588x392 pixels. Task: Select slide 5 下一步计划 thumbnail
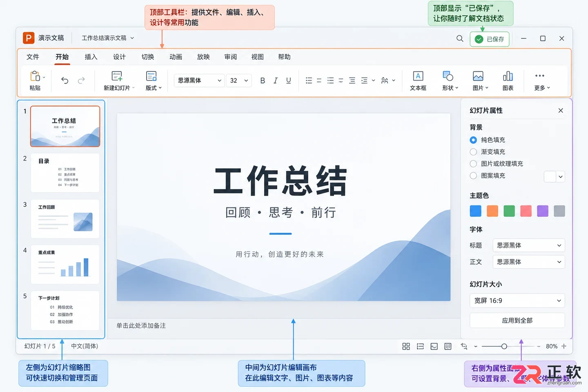pyautogui.click(x=65, y=310)
